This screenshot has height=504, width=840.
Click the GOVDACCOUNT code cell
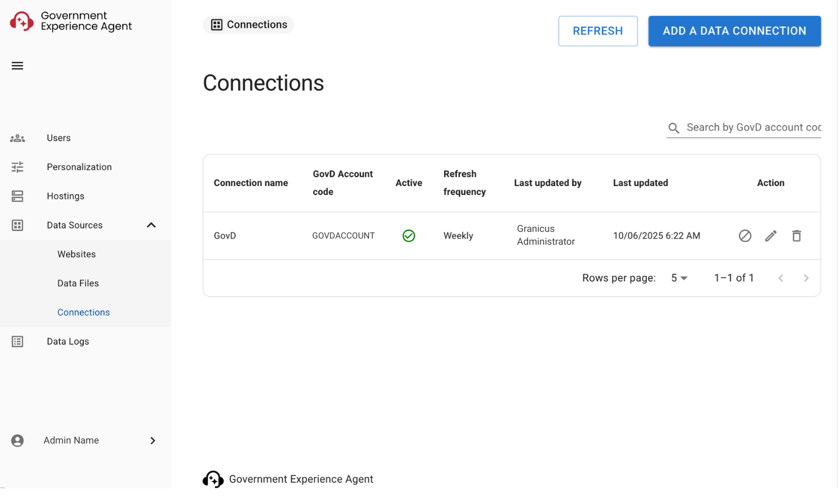343,236
